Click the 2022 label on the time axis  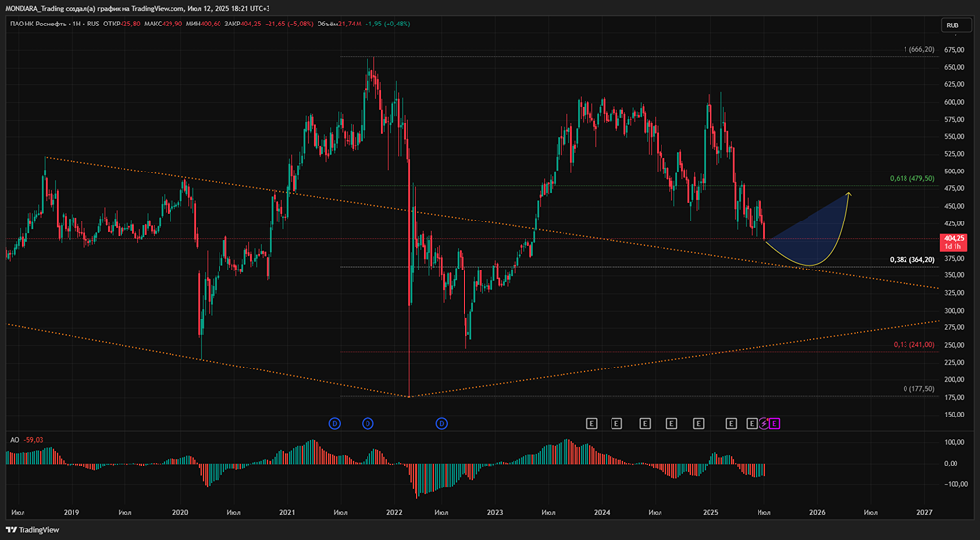pyautogui.click(x=394, y=512)
